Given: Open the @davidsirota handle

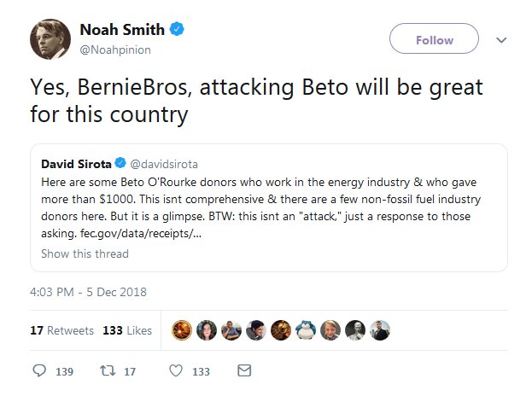Looking at the screenshot, I should click(164, 164).
